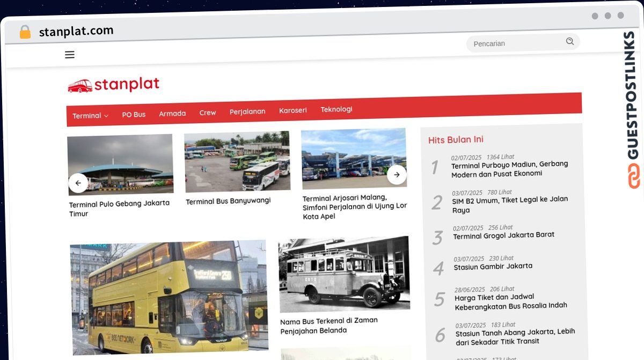Screen dimensions: 644x360
Task: Click the yellow double-decker bus image
Action: (x=169, y=297)
